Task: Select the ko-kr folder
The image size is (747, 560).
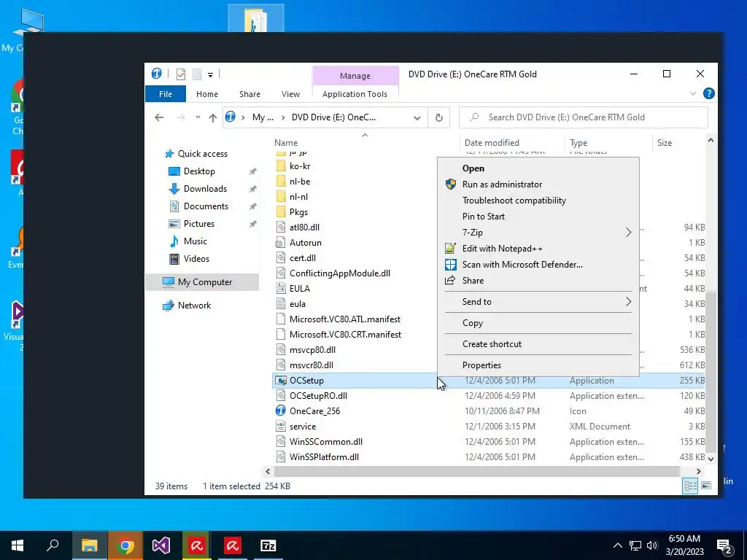Action: [300, 166]
